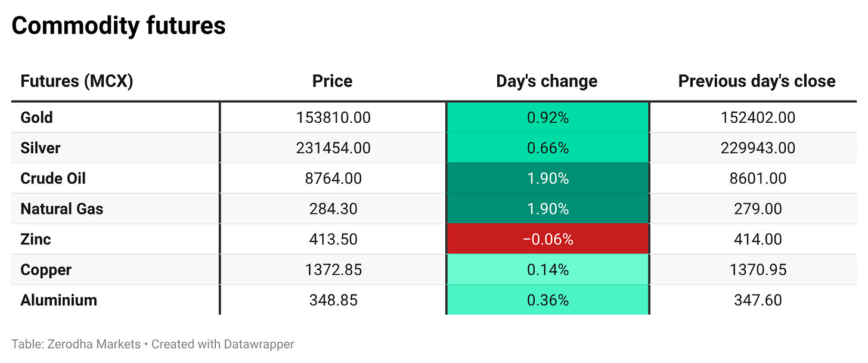Click the Price column header
Image resolution: width=868 pixels, height=363 pixels.
332,81
